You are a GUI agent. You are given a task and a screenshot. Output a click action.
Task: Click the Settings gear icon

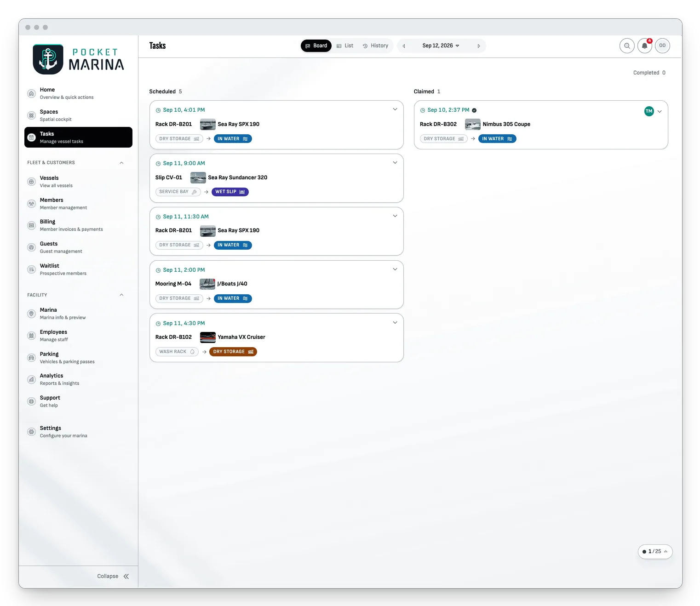click(x=31, y=432)
